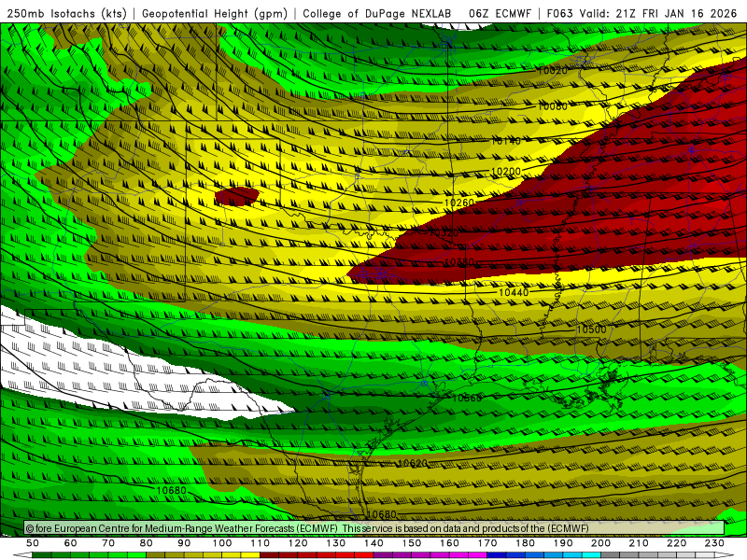Viewport: 747px width, 560px height.
Task: Pick color scale value 160
Action: [449, 543]
